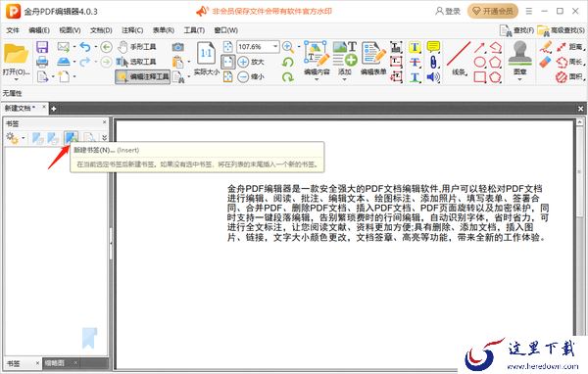Open the 编辑(E) menu
The width and height of the screenshot is (588, 374).
pyautogui.click(x=39, y=30)
